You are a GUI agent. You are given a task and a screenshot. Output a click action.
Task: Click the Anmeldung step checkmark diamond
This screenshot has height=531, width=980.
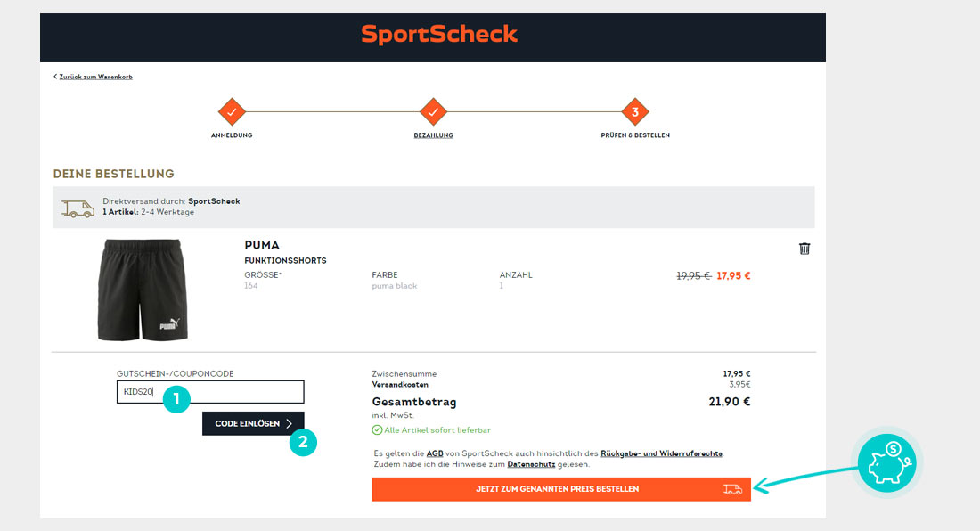click(x=231, y=112)
